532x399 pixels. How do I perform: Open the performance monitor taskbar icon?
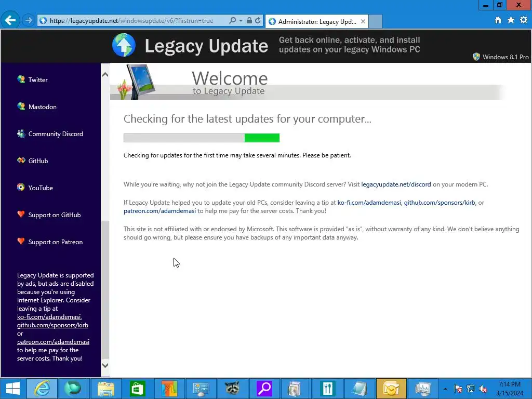pyautogui.click(x=423, y=389)
